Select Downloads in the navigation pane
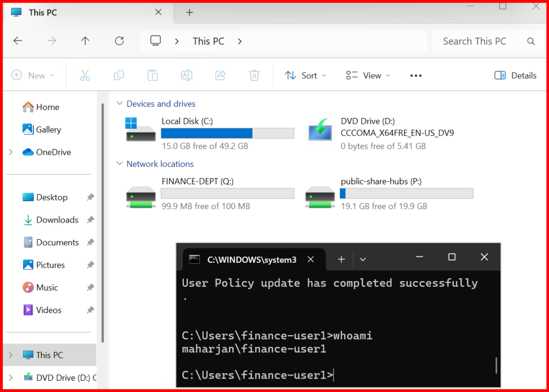This screenshot has height=392, width=549. [x=57, y=220]
